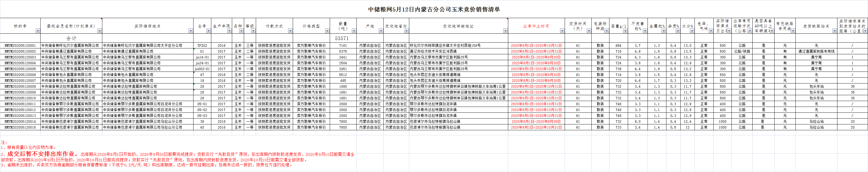Select imperfect grain cell 6.0
Viewport: 868px width, 172px height.
[x=638, y=121]
